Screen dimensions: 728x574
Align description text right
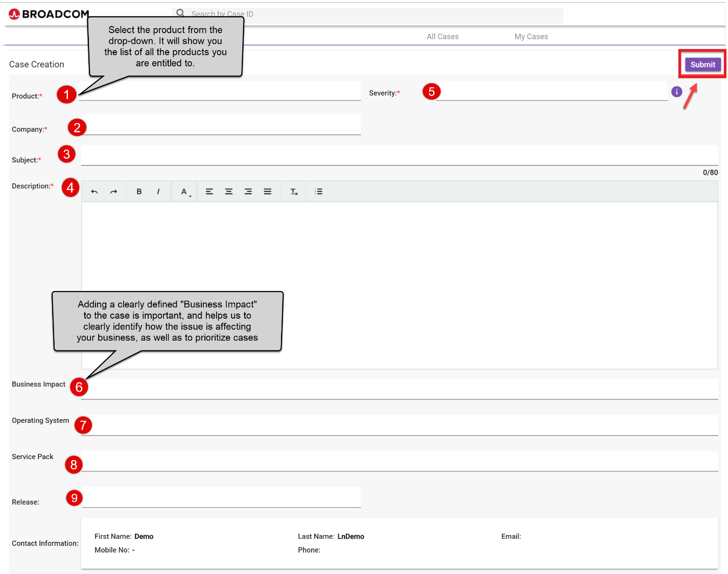[248, 192]
